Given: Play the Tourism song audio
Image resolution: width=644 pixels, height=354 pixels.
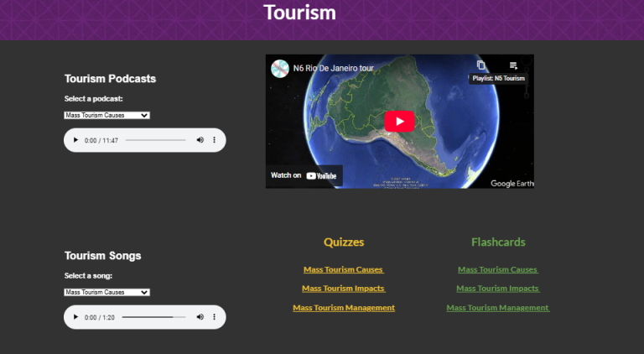Looking at the screenshot, I should (75, 317).
